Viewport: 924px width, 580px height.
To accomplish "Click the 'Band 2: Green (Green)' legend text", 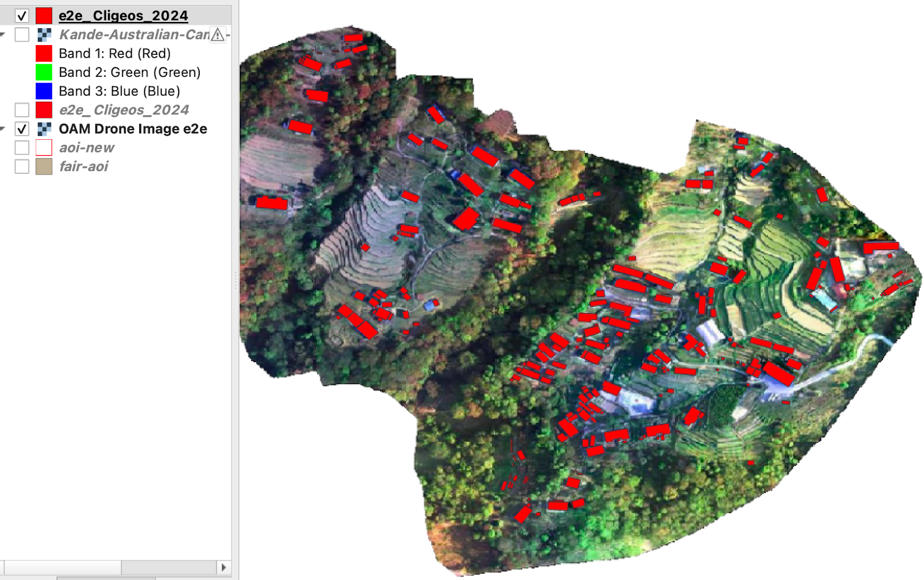I will tap(130, 72).
